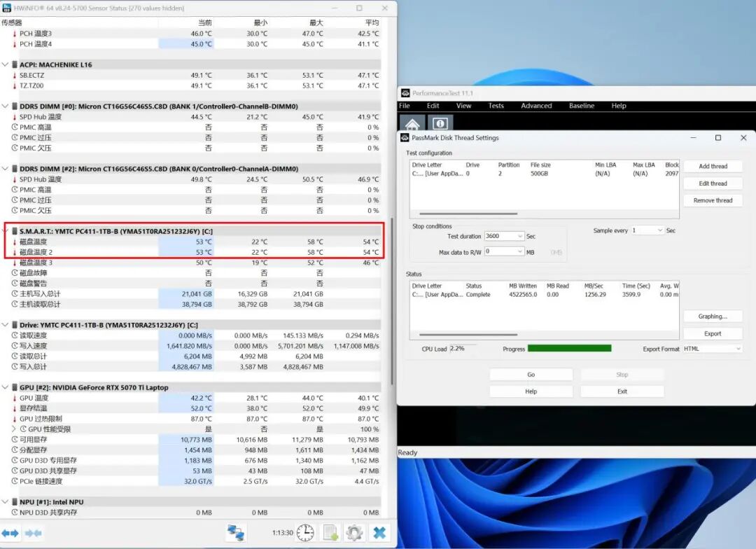Click the PerformanceTest home icon
Viewport: 756px width, 549px height.
(x=412, y=123)
